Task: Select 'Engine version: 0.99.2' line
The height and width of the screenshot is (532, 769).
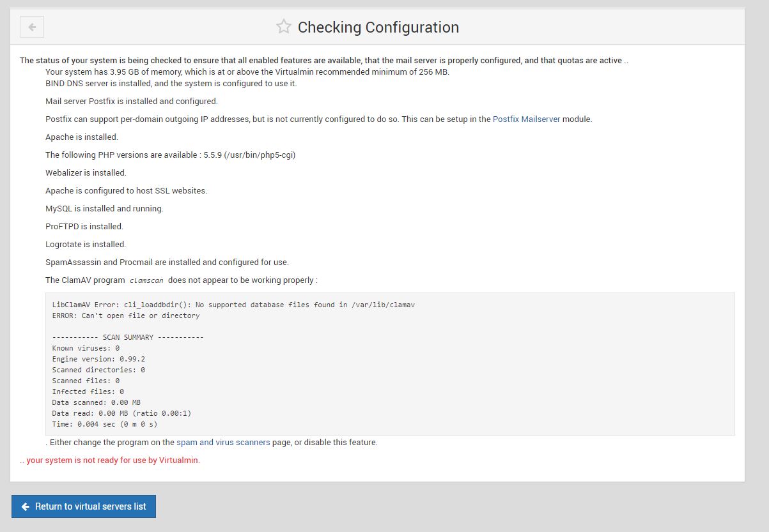Action: 98,359
